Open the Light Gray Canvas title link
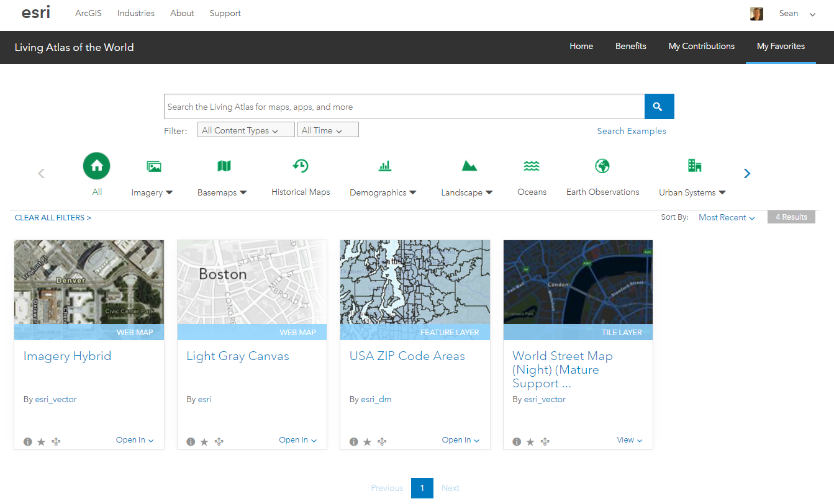The width and height of the screenshot is (834, 504). point(238,356)
